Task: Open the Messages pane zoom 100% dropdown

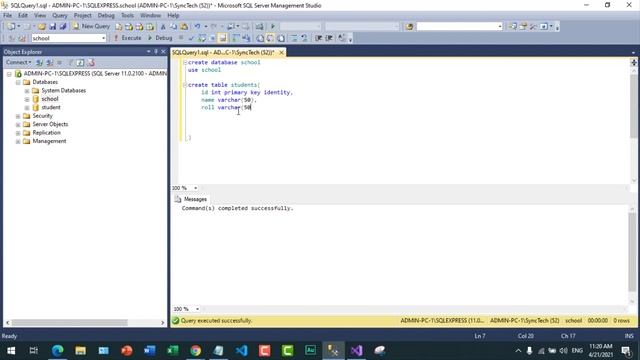Action: [x=198, y=309]
